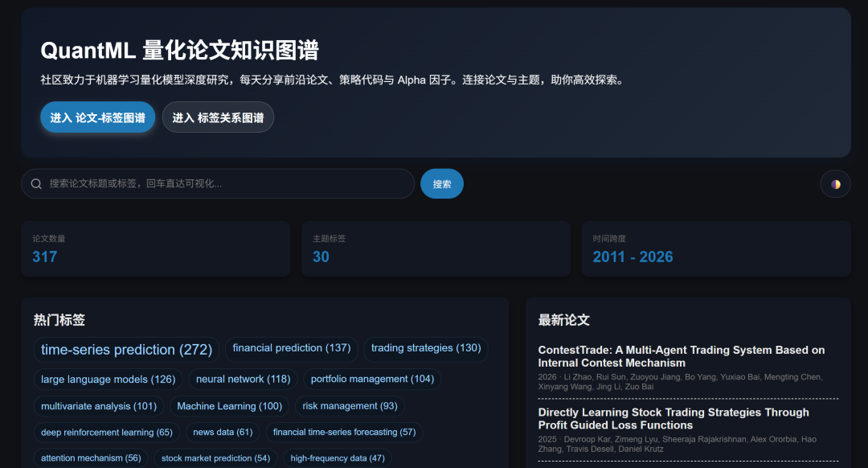The height and width of the screenshot is (468, 868).
Task: Open the ContestTrade paper title link
Action: pyautogui.click(x=682, y=356)
